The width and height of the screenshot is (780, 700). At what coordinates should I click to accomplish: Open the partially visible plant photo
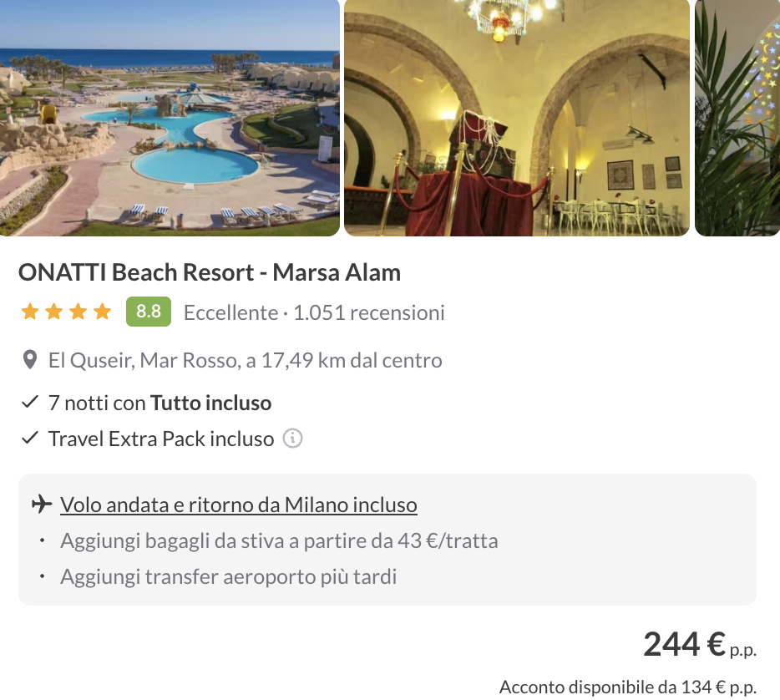[x=737, y=117]
